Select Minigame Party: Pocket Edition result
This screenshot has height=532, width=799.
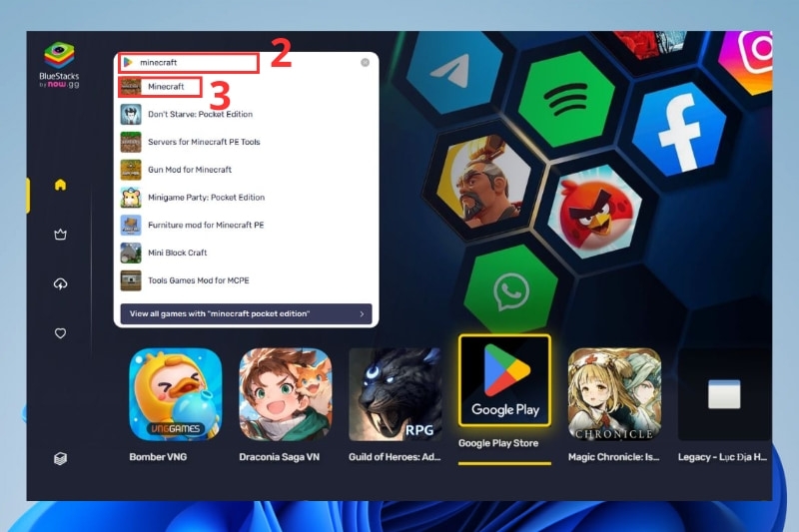point(246,197)
